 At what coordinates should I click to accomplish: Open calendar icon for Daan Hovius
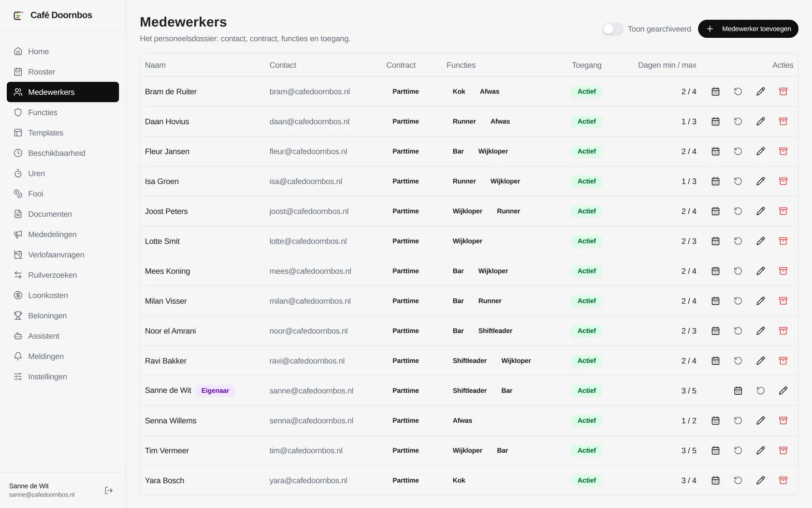point(715,121)
